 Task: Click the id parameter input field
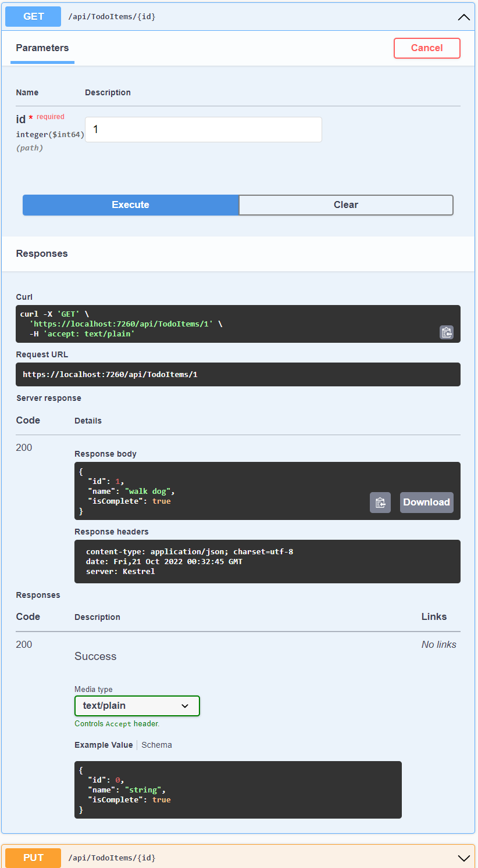[x=203, y=130]
